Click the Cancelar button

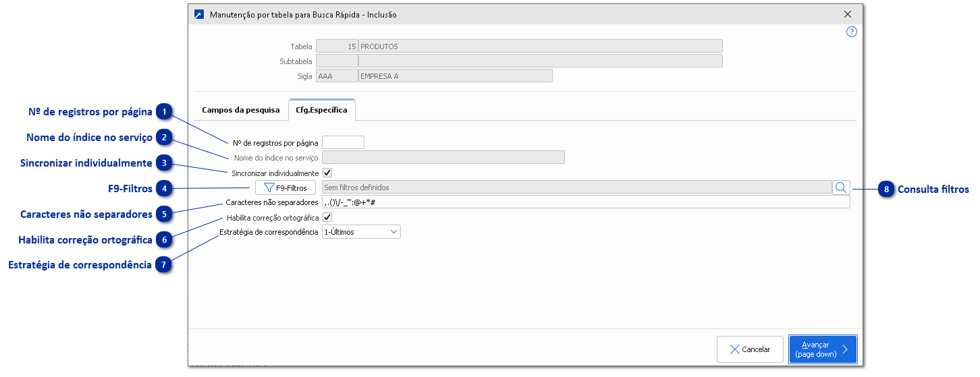[x=750, y=349]
